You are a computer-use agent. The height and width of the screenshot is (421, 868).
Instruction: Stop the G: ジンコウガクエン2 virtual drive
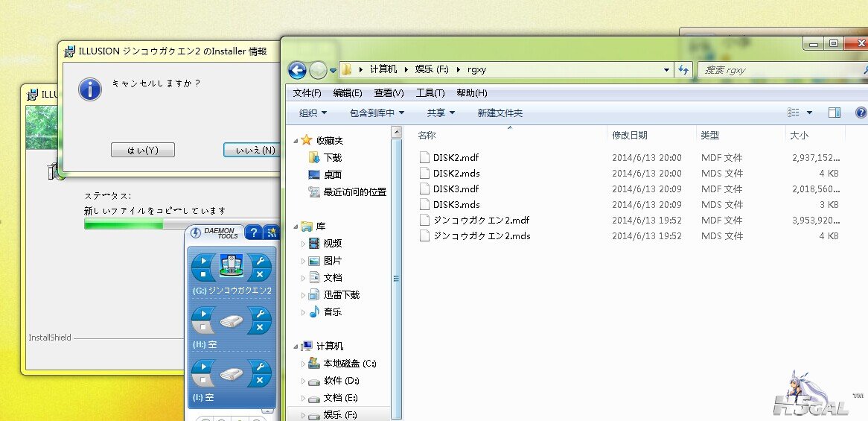click(204, 273)
